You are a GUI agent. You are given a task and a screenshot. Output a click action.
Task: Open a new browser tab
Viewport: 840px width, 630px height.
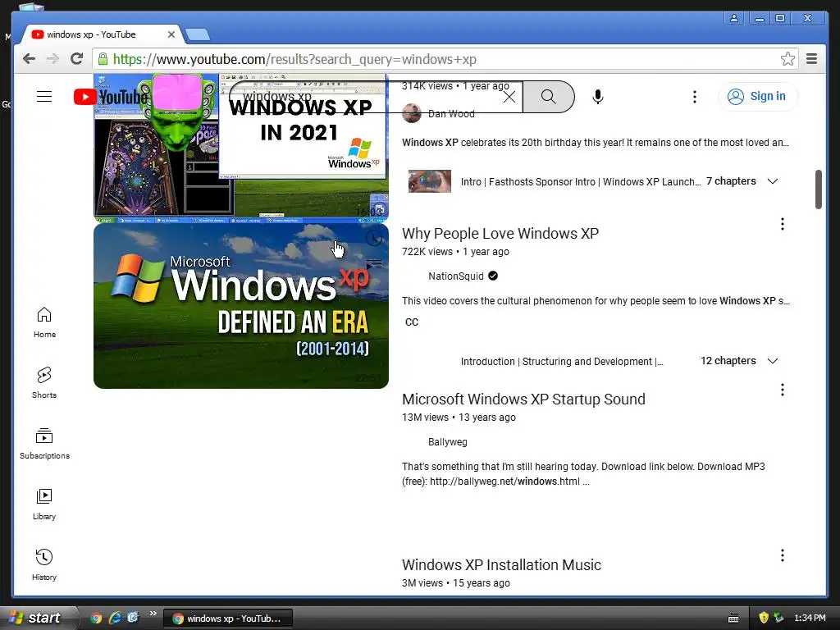point(198,34)
